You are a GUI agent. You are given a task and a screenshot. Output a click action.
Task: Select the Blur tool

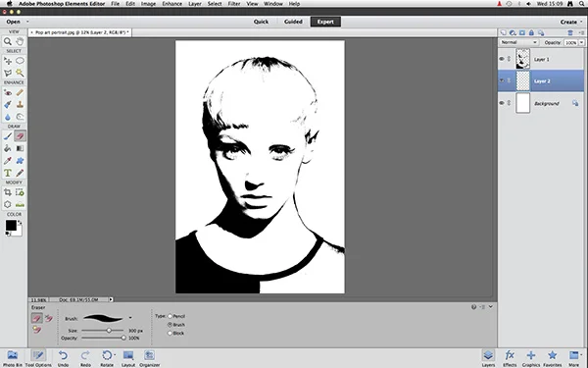8,117
